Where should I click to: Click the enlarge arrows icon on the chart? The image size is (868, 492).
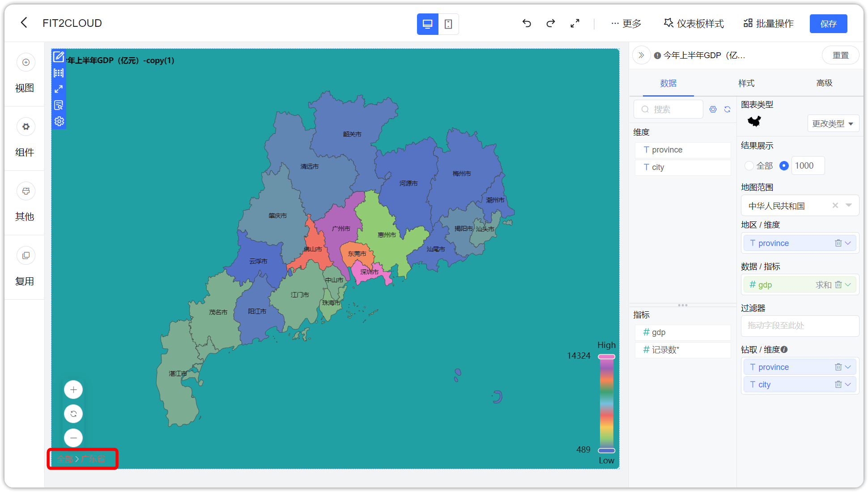point(59,89)
